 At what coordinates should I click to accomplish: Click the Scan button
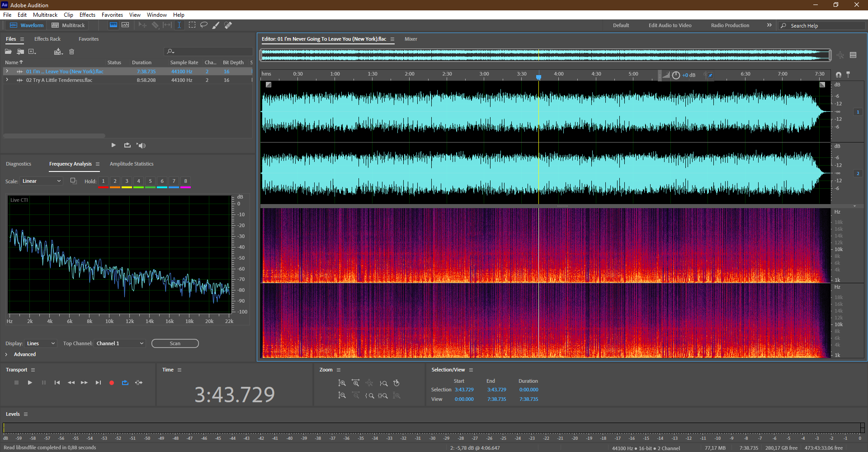[175, 343]
